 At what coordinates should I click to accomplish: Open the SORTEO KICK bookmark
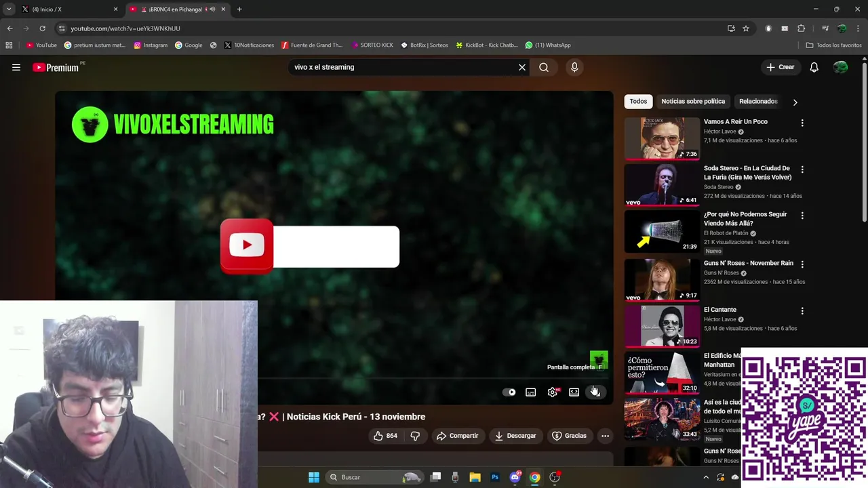point(372,45)
